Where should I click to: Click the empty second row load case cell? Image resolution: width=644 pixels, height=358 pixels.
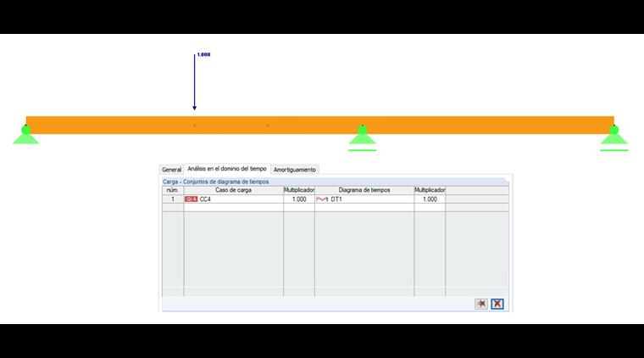point(234,208)
